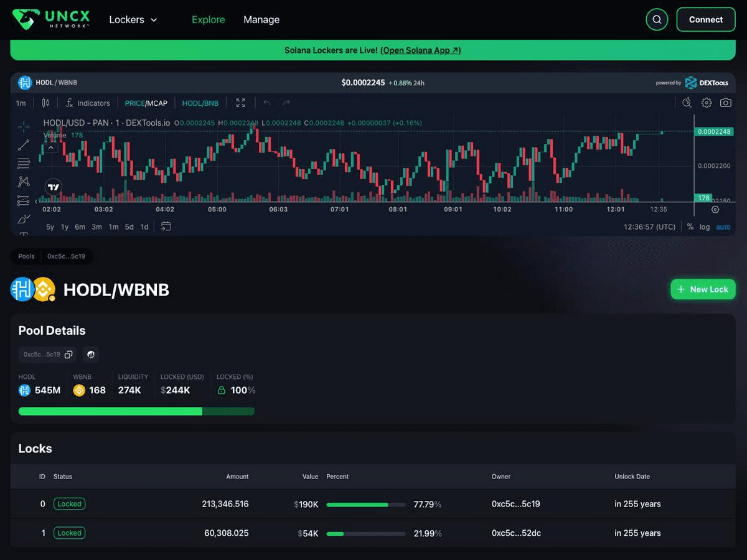Click the amount 60,308.025

[227, 533]
